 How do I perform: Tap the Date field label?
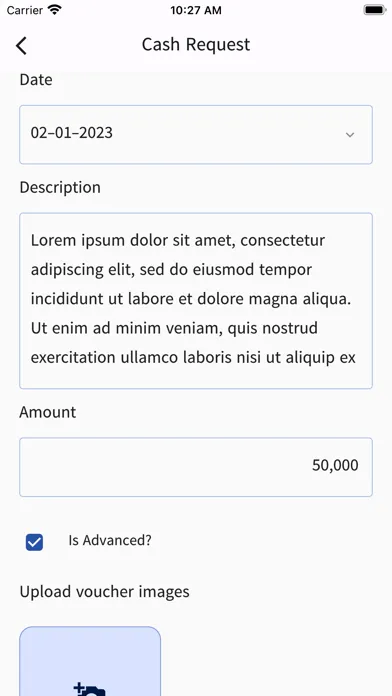pos(36,80)
